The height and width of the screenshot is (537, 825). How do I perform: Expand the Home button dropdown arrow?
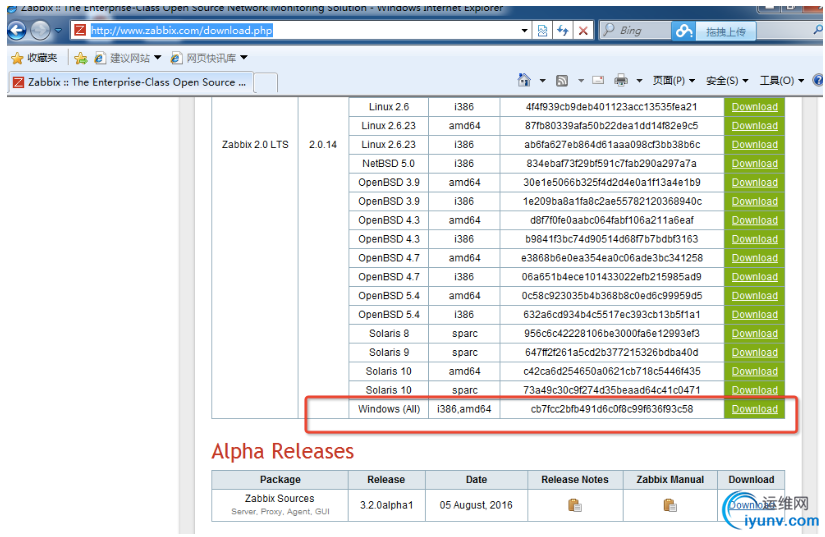(542, 80)
